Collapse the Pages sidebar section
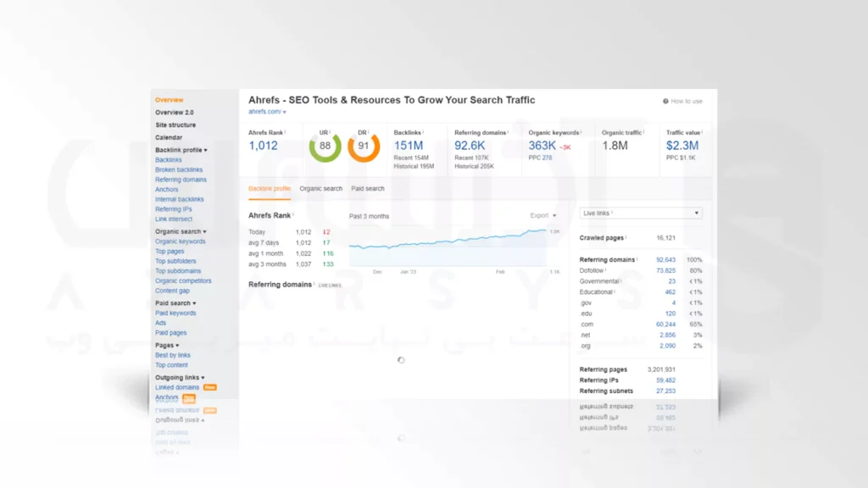 167,346
